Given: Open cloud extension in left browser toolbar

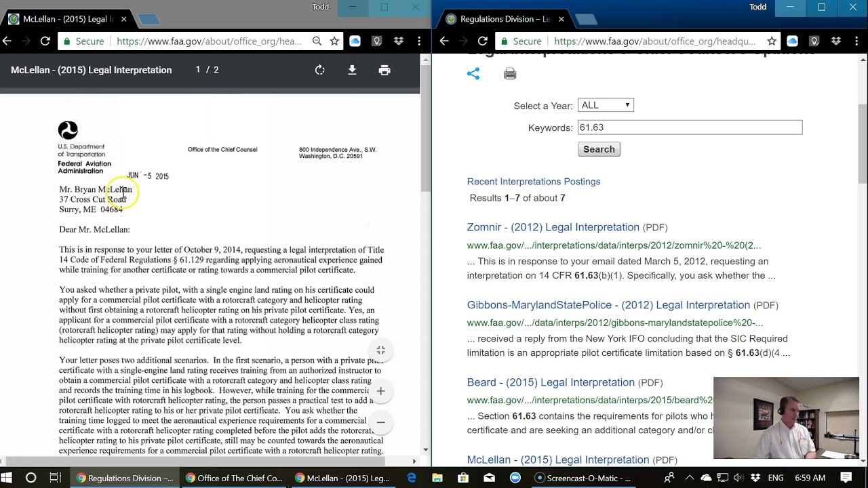Looking at the screenshot, I should (355, 41).
